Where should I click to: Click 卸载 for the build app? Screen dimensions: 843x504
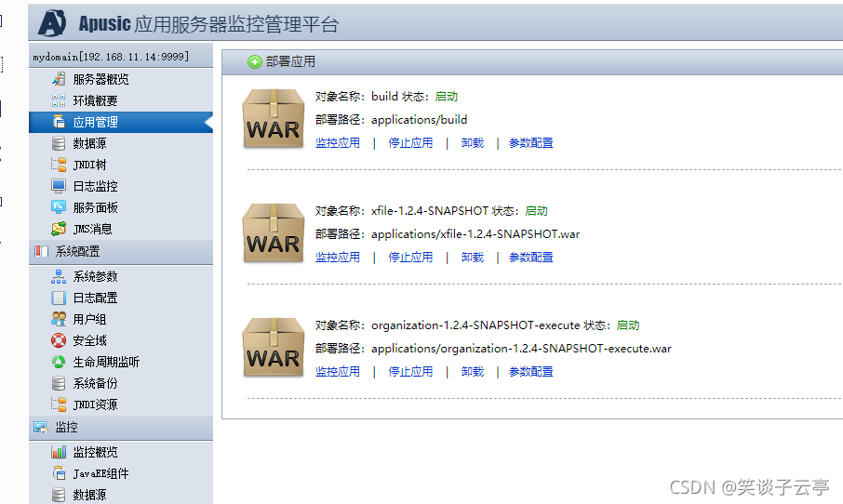473,143
